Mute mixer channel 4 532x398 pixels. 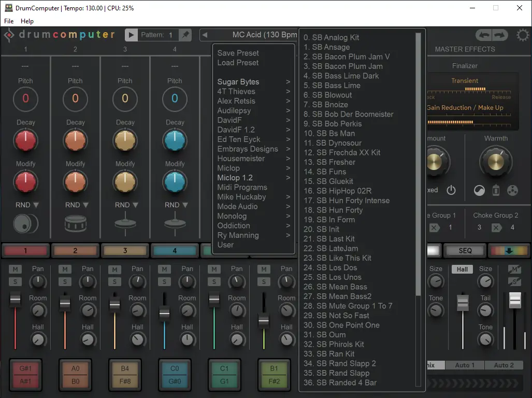[164, 269]
